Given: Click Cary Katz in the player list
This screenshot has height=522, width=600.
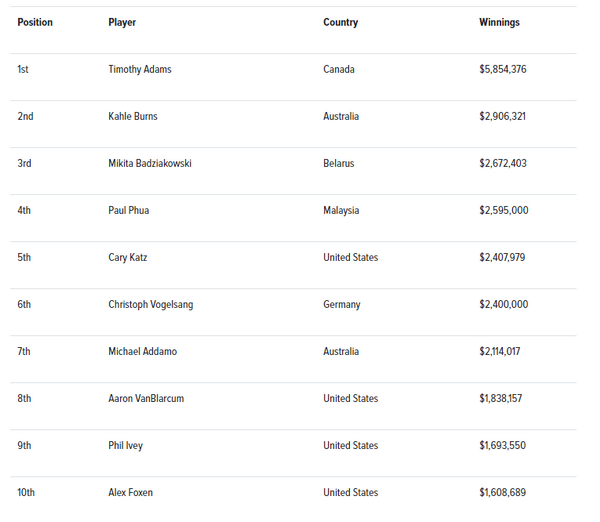Looking at the screenshot, I should 127,258.
